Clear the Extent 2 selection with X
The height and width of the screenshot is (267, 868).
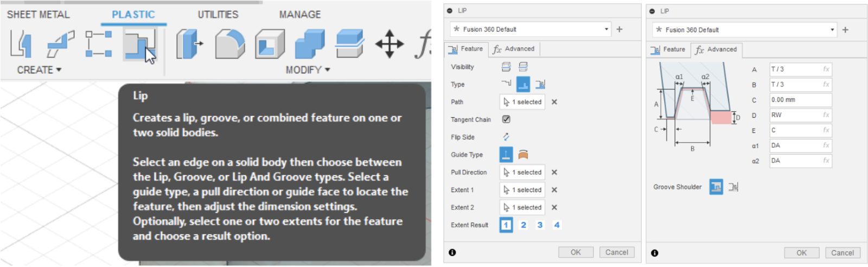pyautogui.click(x=554, y=207)
